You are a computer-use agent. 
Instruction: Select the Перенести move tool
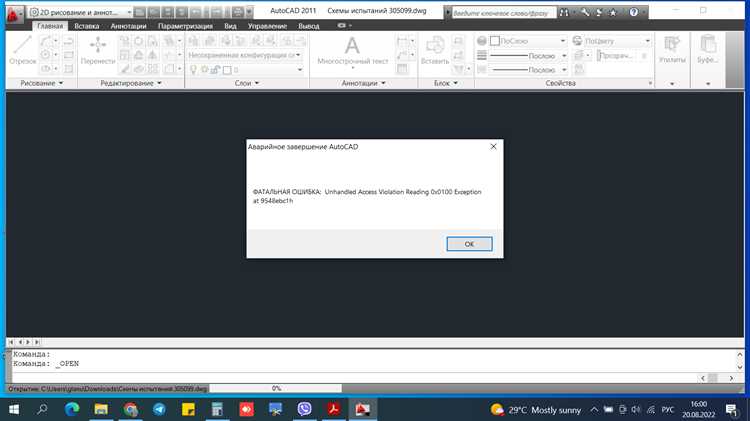[98, 50]
